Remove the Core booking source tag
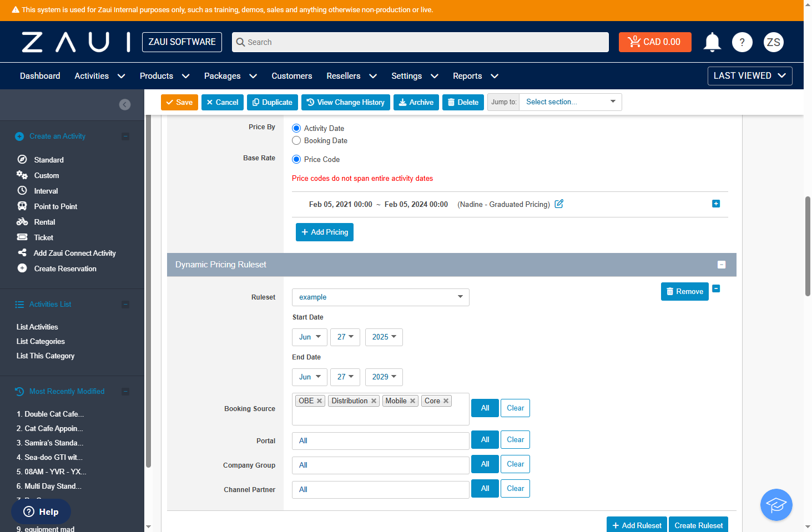Screen dimensions: 812x532 point(446,401)
